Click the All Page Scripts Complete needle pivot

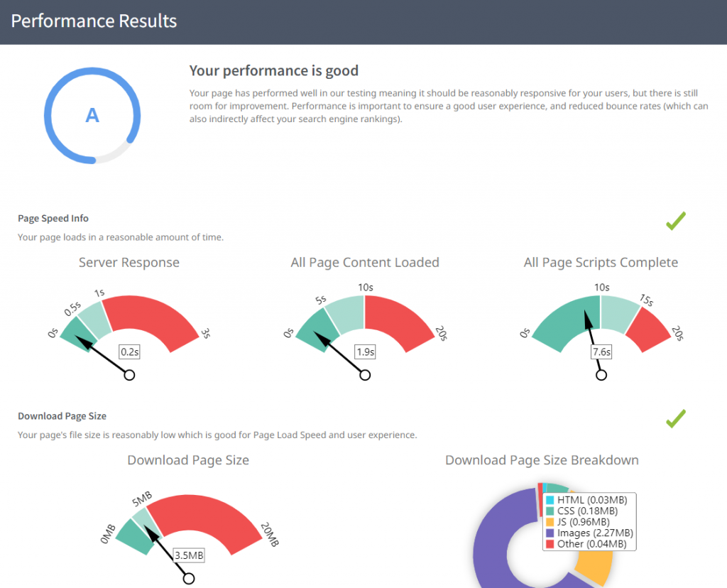coord(601,375)
